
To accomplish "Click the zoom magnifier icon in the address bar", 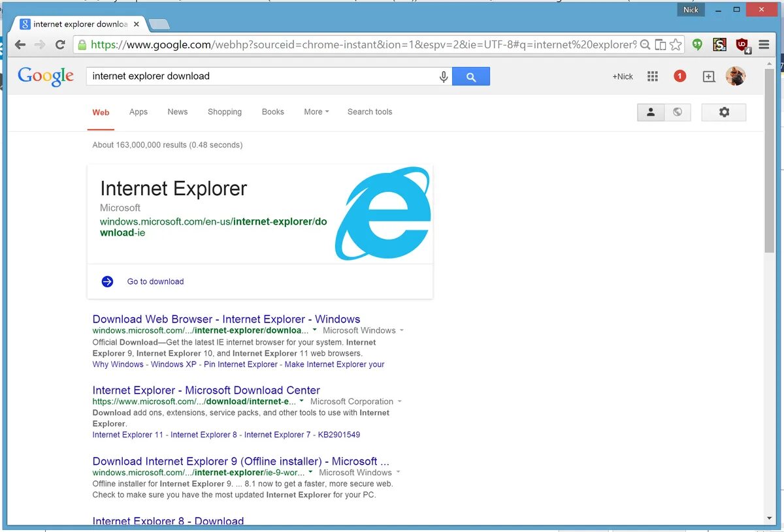I will tap(645, 44).
